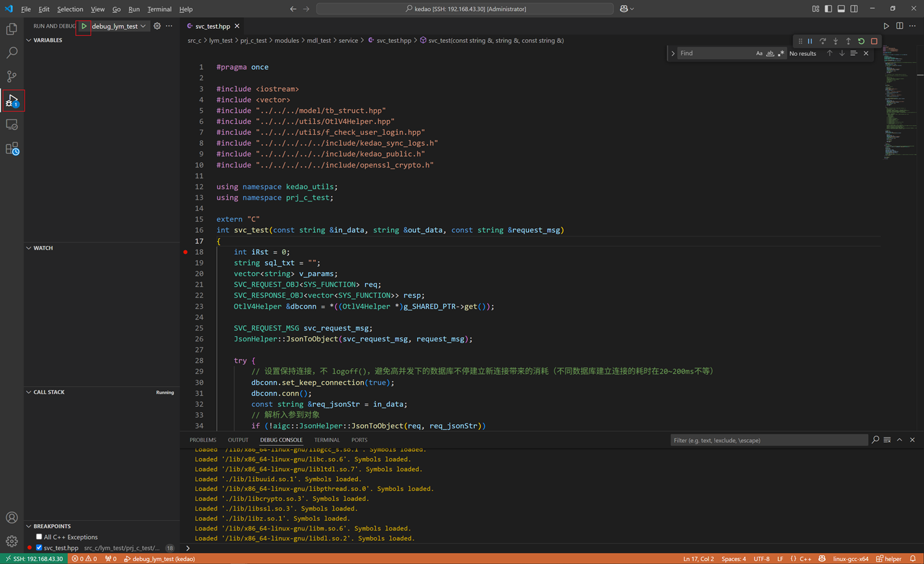The height and width of the screenshot is (564, 924).
Task: Maximize the panel with the chevron up
Action: 900,440
